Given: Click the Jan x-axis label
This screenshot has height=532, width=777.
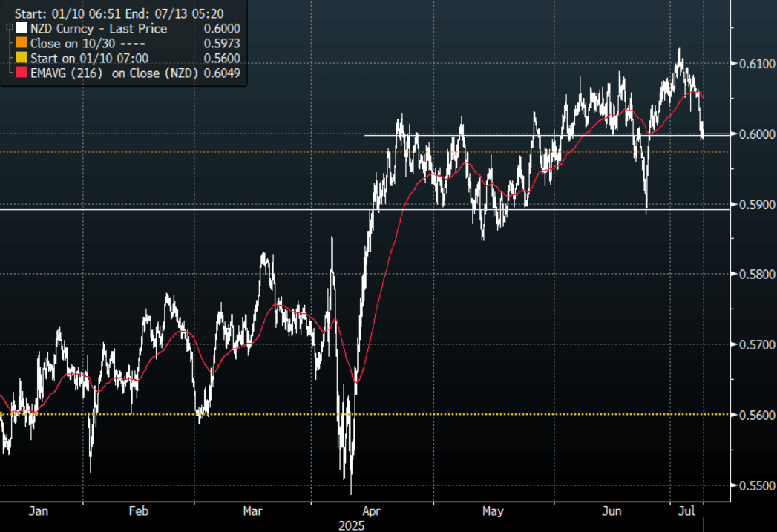Looking at the screenshot, I should 39,510.
